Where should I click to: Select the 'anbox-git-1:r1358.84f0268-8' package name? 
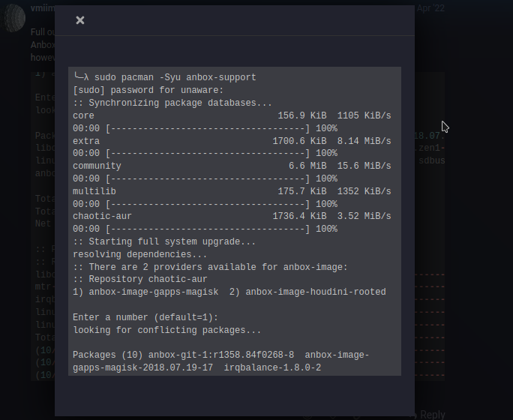pyautogui.click(x=221, y=355)
